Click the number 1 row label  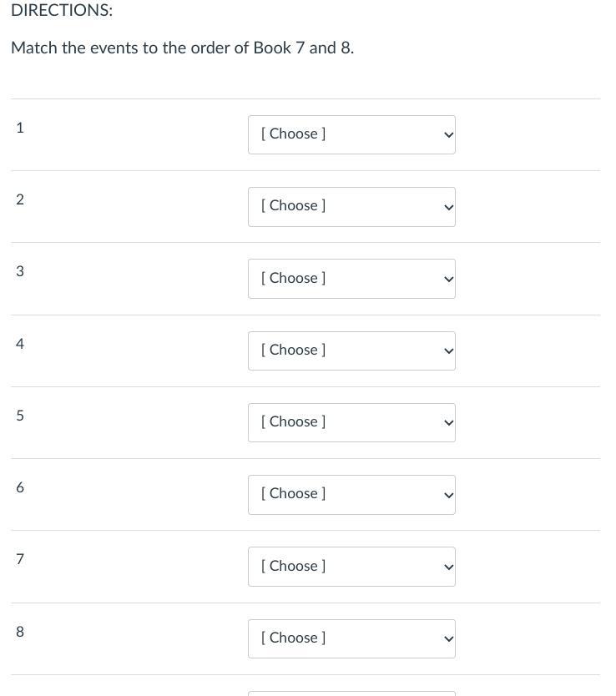(x=20, y=128)
